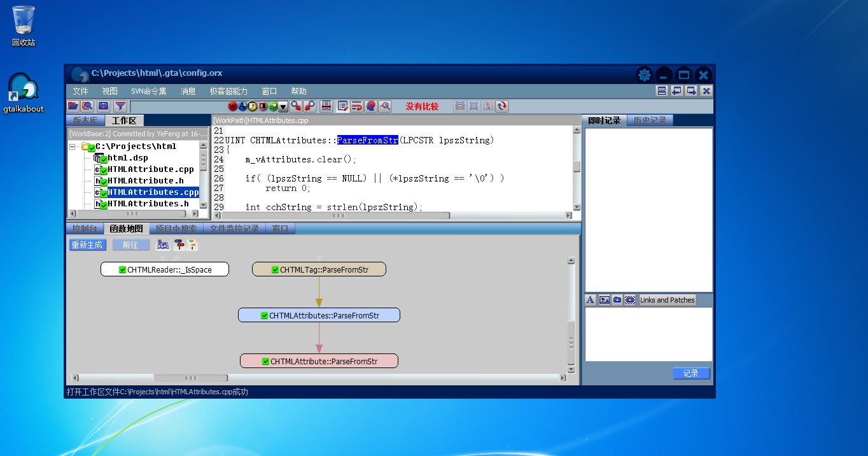
Task: Open the settings gear in the title bar
Action: 645,75
